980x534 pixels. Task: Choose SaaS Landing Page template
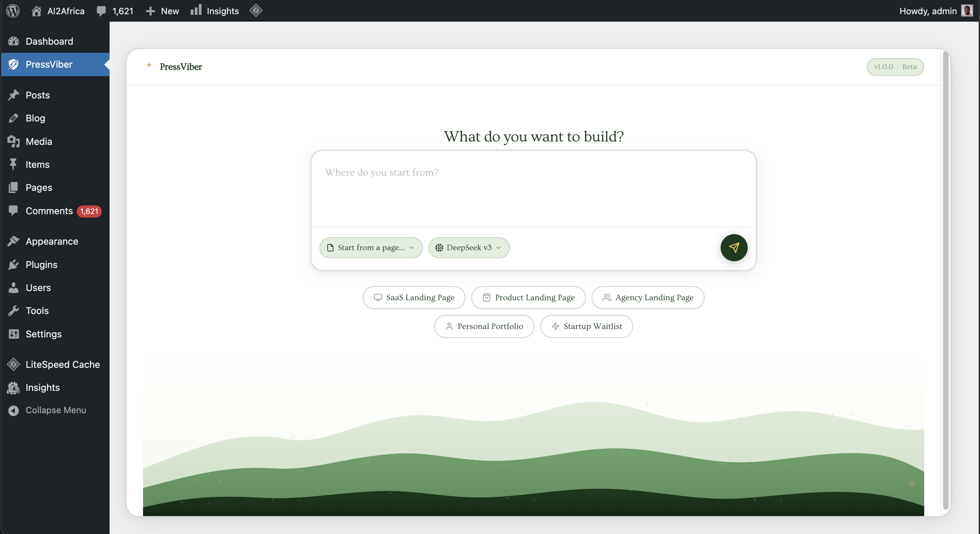click(x=414, y=297)
